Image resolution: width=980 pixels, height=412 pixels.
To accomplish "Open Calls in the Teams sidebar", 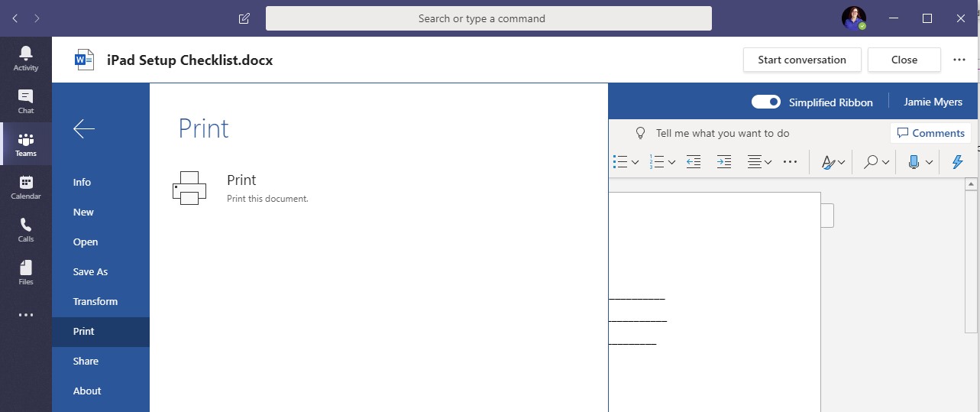I will pos(26,229).
